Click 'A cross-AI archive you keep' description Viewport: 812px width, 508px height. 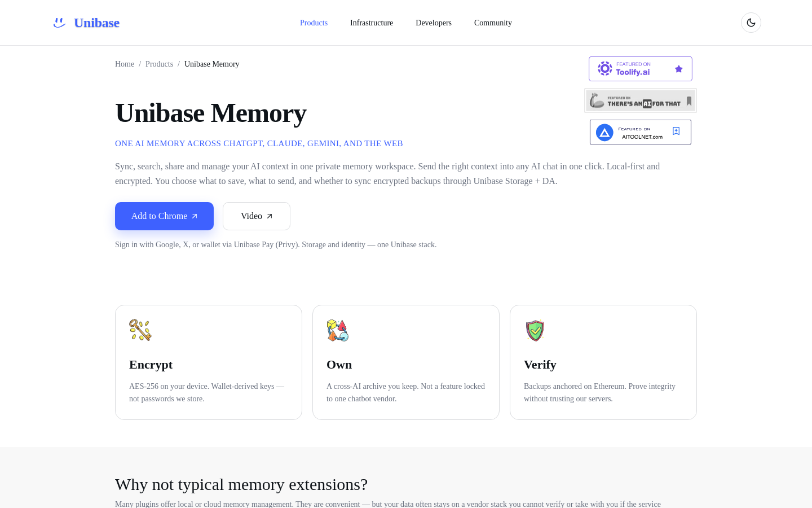pyautogui.click(x=405, y=392)
